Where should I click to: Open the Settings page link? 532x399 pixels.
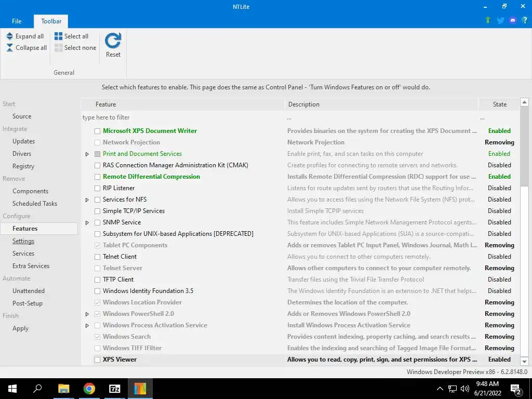(23, 241)
